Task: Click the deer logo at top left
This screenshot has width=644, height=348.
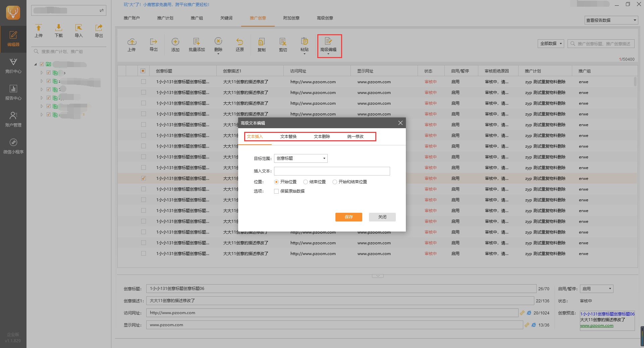Action: [x=13, y=13]
